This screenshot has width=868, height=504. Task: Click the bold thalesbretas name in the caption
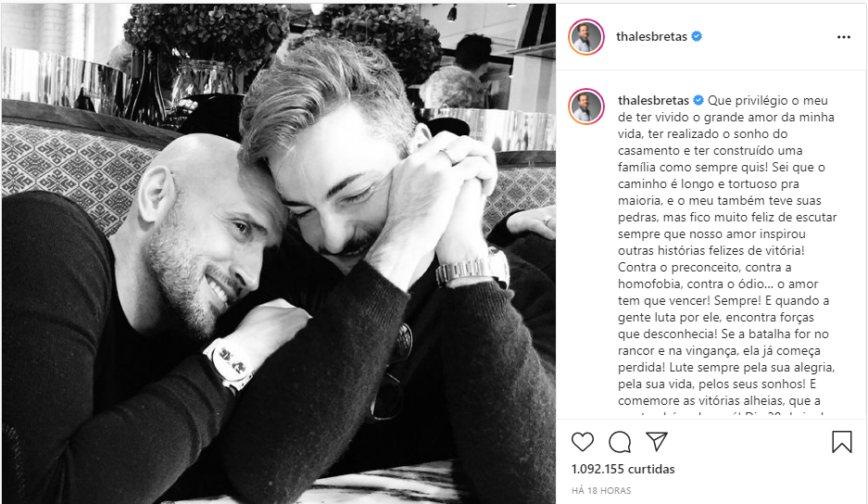653,100
